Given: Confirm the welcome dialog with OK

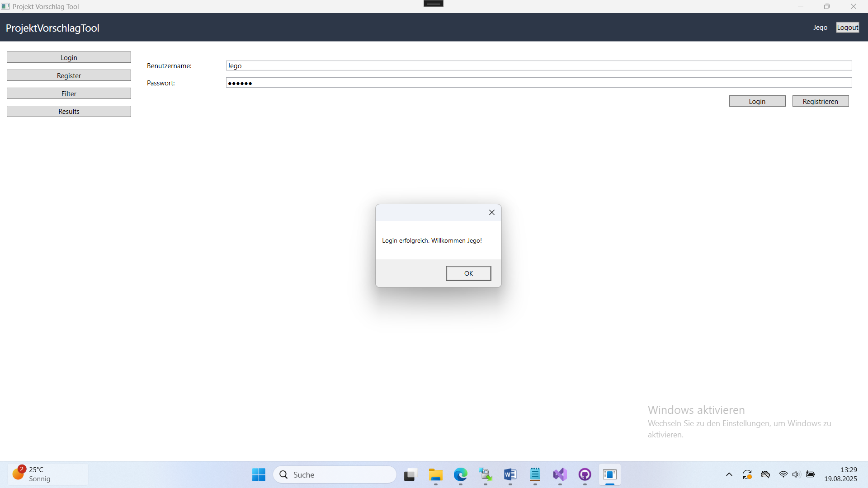Looking at the screenshot, I should point(468,273).
